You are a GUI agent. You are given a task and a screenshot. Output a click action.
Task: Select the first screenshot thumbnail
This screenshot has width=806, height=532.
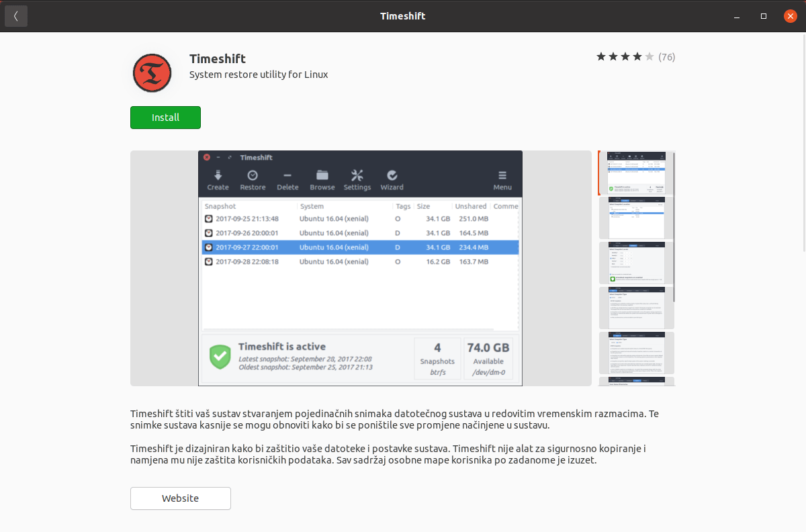pyautogui.click(x=636, y=173)
